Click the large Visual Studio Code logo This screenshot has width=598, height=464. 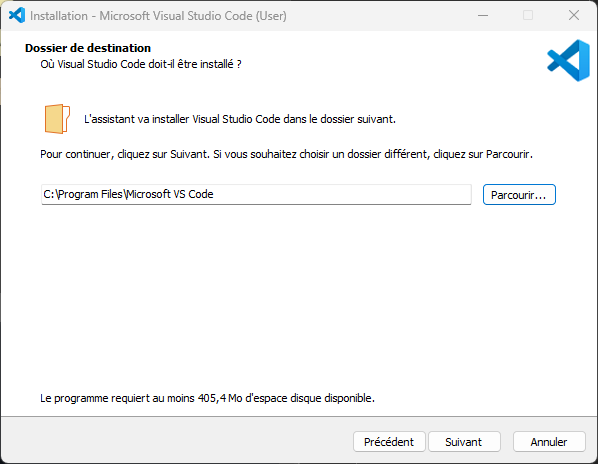tap(569, 60)
